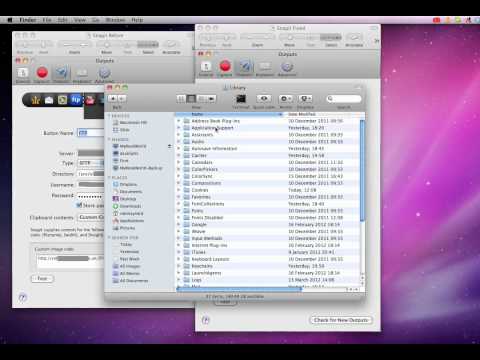Eject MyBookWorld in the sidebar
This screenshot has height=360, width=480.
[x=169, y=146]
